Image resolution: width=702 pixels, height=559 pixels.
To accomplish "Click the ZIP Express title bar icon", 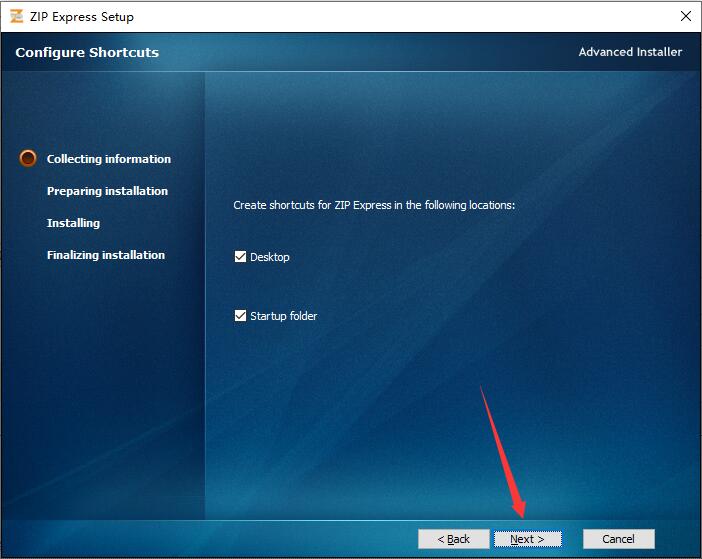I will coord(17,17).
